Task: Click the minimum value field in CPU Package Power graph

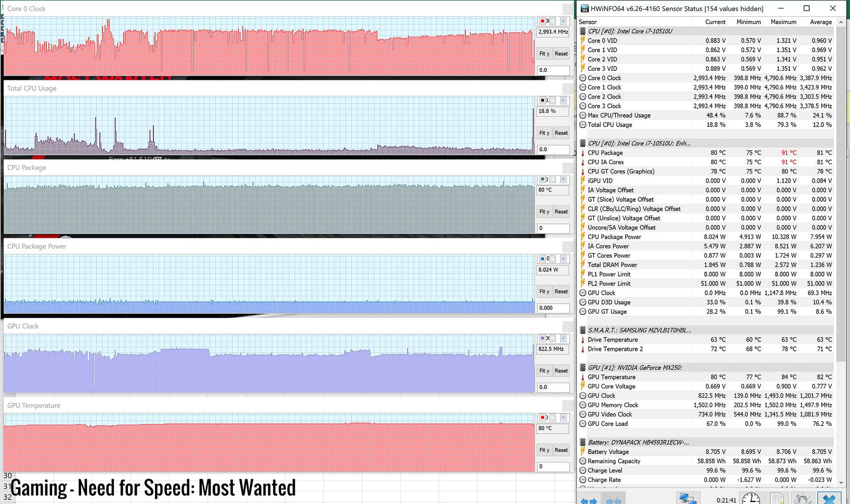Action: click(553, 308)
